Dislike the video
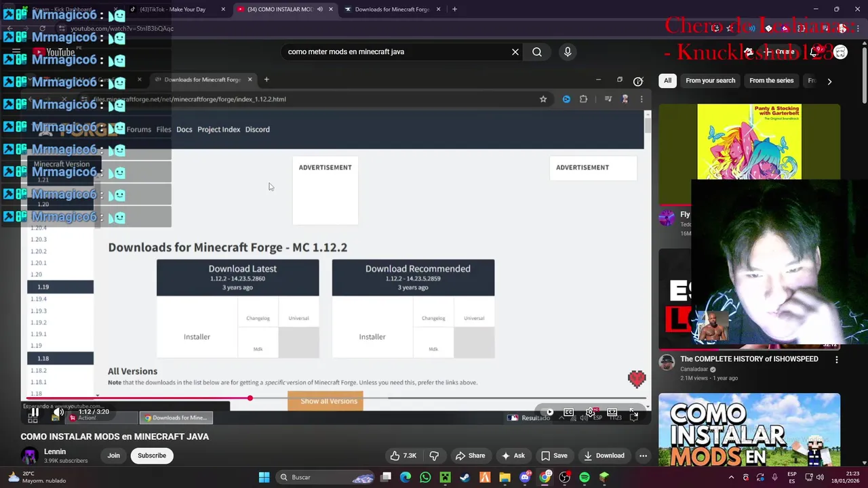This screenshot has height=488, width=868. [435, 455]
